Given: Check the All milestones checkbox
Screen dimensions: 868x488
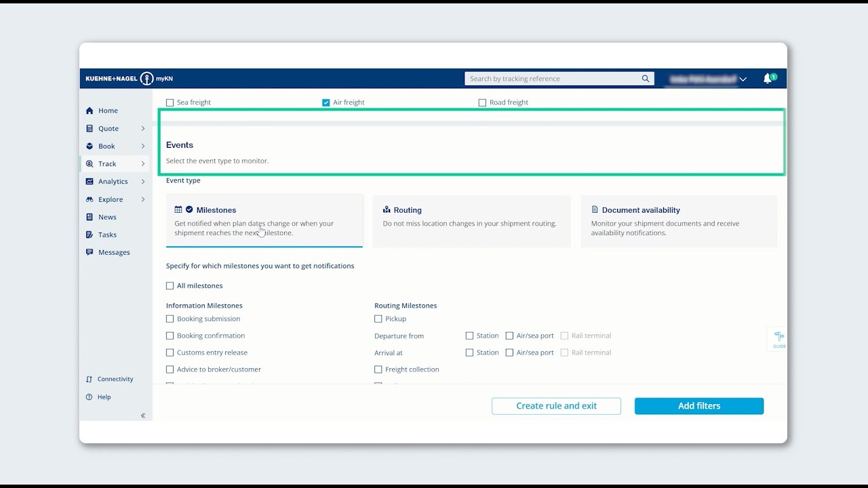Looking at the screenshot, I should point(170,286).
